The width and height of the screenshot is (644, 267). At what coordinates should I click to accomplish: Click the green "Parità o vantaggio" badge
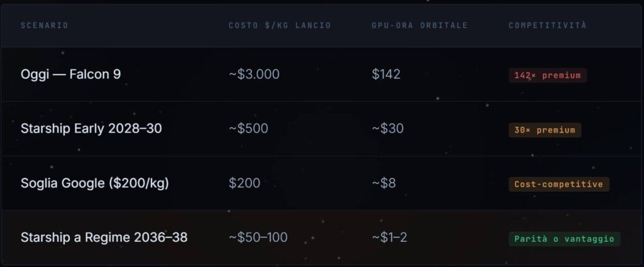[x=564, y=239]
